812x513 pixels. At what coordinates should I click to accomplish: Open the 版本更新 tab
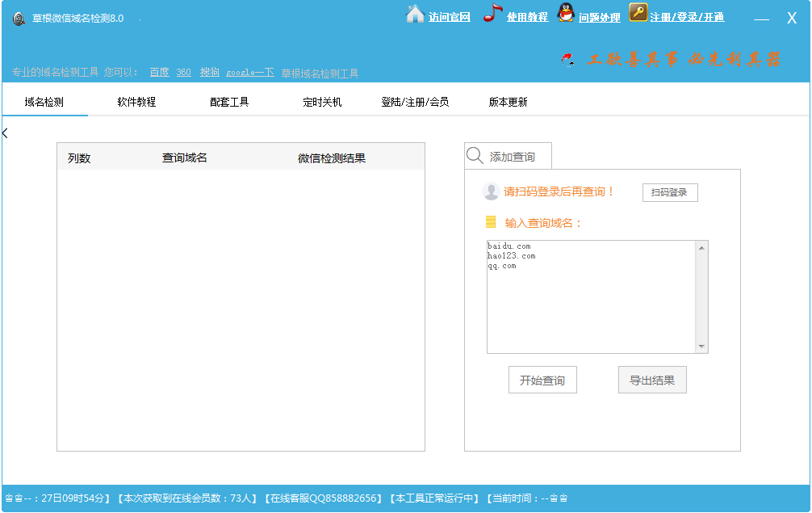click(507, 103)
